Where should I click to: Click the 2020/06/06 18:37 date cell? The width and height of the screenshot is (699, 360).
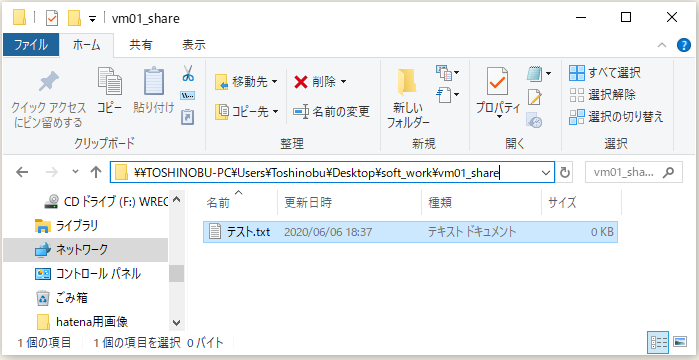click(x=328, y=232)
